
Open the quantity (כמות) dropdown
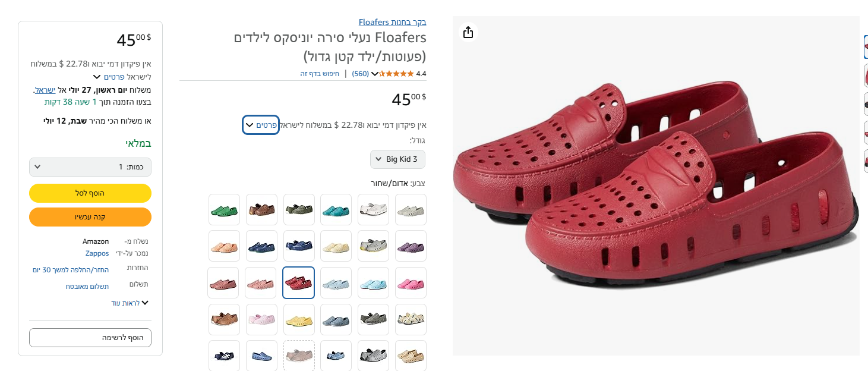coord(90,167)
